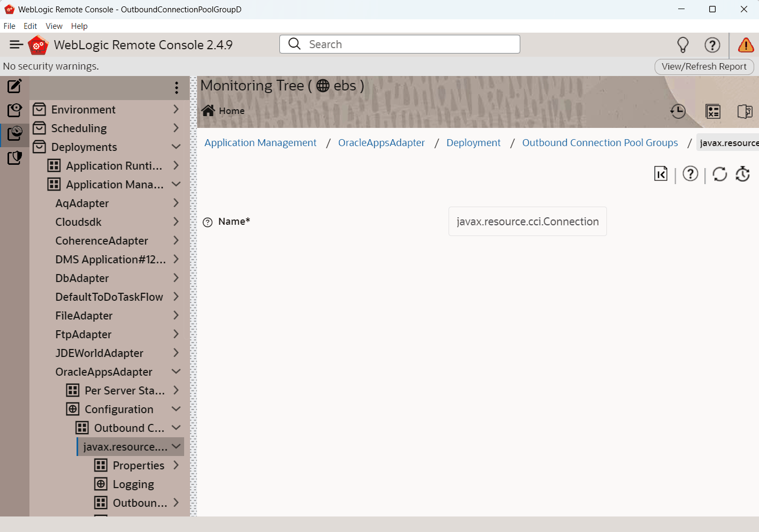Click the alerts warning triangle icon
Image resolution: width=759 pixels, height=532 pixels.
746,45
